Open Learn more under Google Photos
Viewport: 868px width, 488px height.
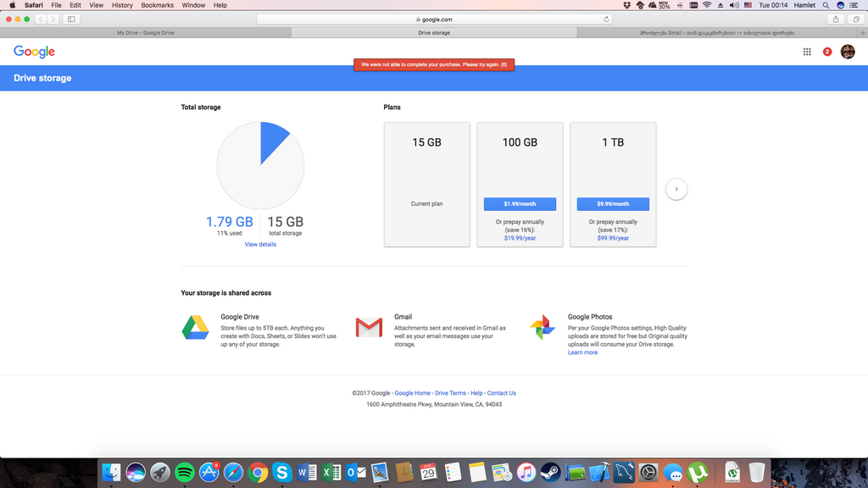[x=582, y=352]
